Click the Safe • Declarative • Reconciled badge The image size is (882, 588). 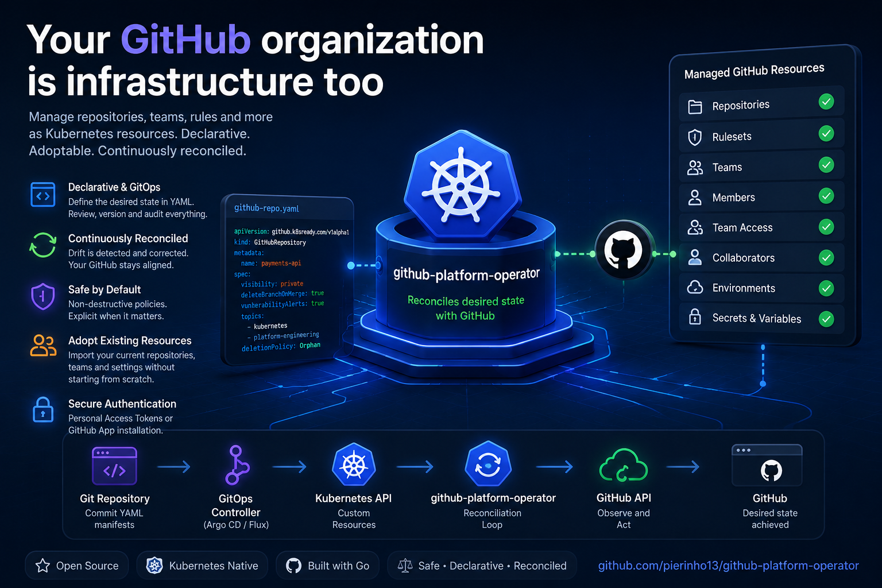(x=482, y=566)
